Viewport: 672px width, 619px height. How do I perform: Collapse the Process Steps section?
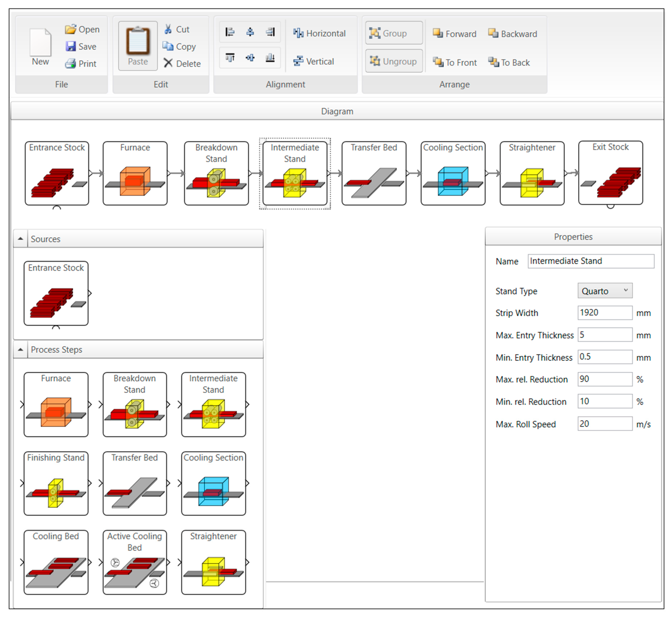[20, 349]
